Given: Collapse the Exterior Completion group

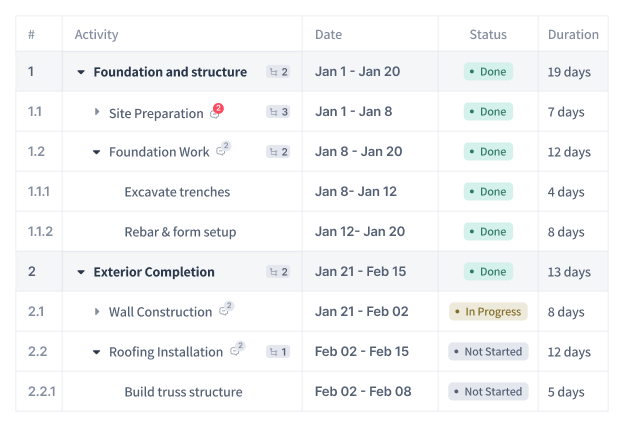Looking at the screenshot, I should pyautogui.click(x=81, y=273).
